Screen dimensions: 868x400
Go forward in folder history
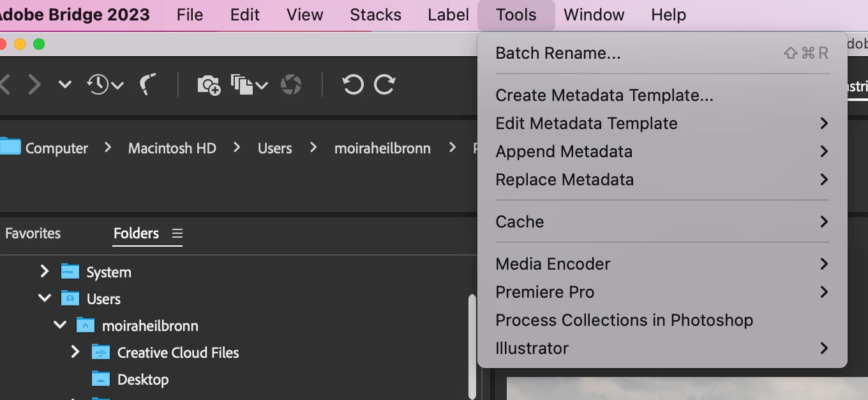[x=34, y=84]
